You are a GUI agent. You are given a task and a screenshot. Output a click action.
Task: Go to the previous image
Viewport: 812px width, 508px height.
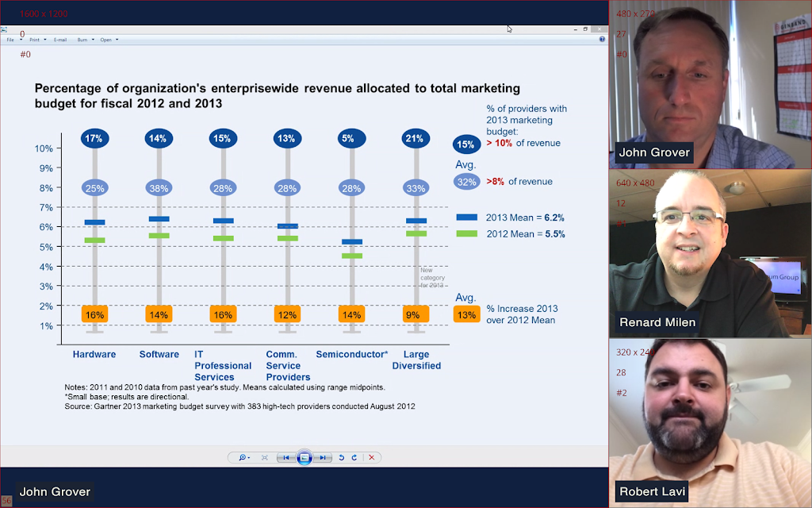tap(285, 458)
